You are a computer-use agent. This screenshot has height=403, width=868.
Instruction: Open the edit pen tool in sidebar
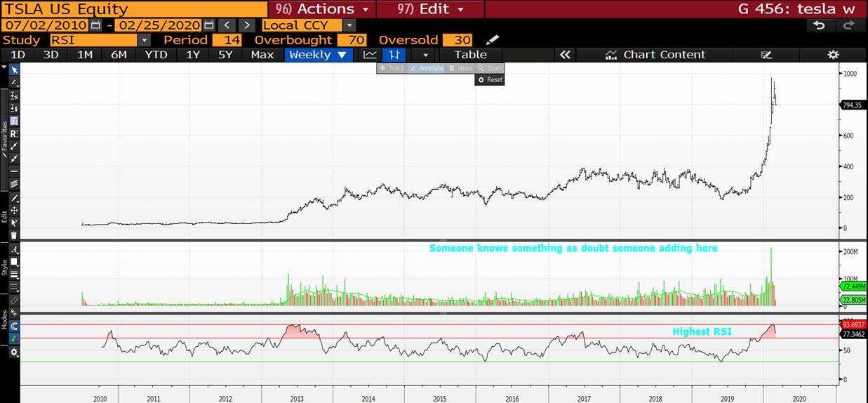(x=14, y=198)
